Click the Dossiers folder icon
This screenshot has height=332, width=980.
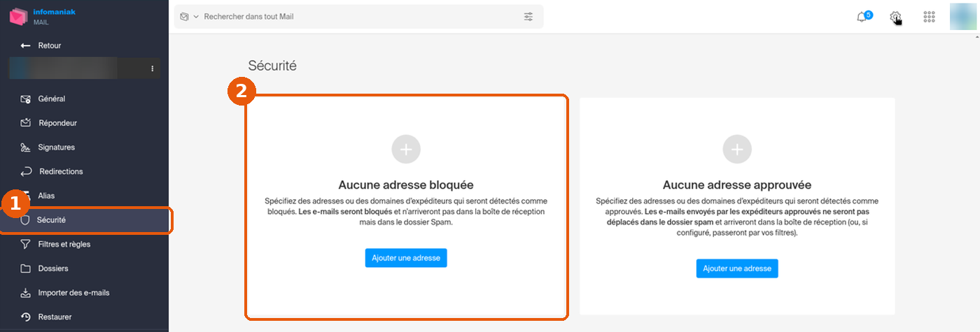coord(26,268)
